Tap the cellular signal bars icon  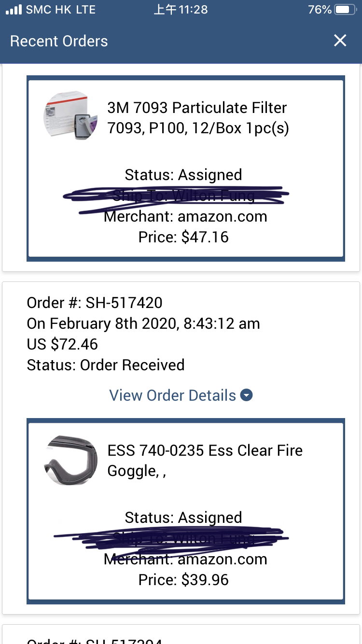(x=14, y=10)
